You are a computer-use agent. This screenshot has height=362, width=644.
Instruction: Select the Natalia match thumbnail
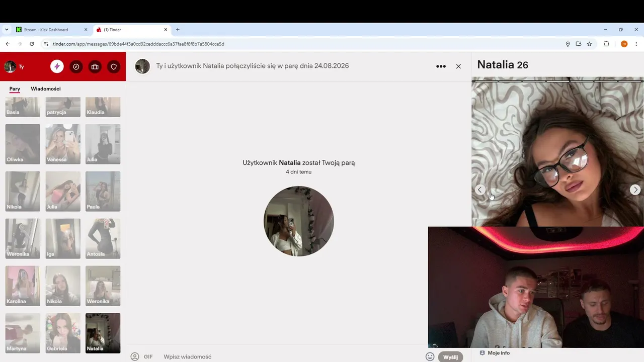point(103,333)
